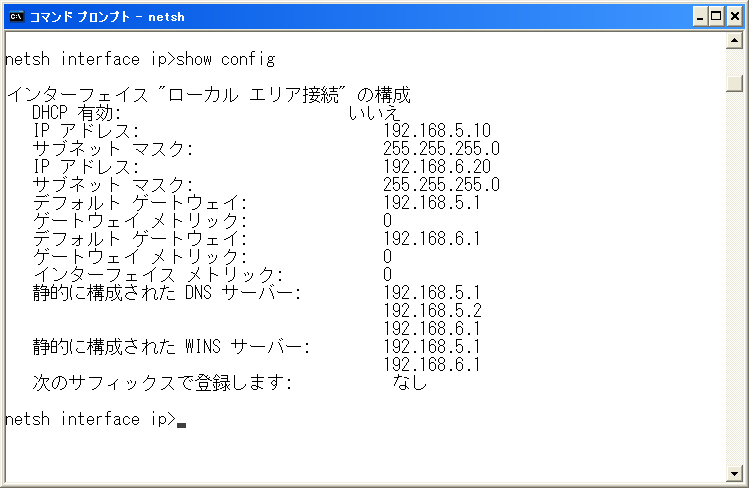Click the typed command 'show config'
This screenshot has height=488, width=749.
[x=225, y=60]
